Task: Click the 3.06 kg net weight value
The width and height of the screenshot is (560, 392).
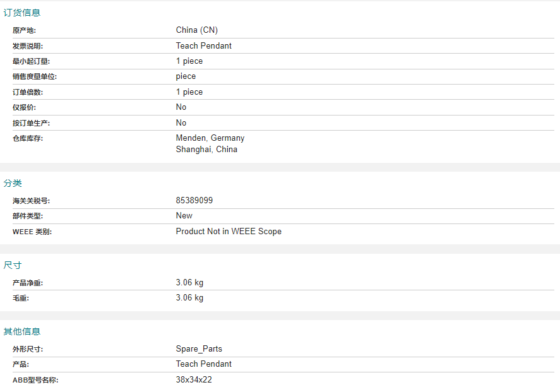Action: tap(189, 282)
